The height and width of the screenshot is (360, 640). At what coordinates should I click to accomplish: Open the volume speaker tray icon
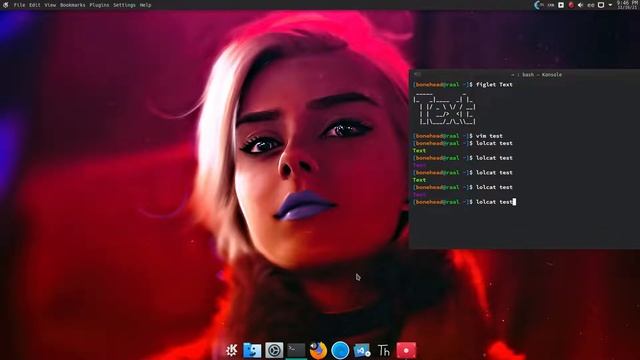pyautogui.click(x=580, y=5)
